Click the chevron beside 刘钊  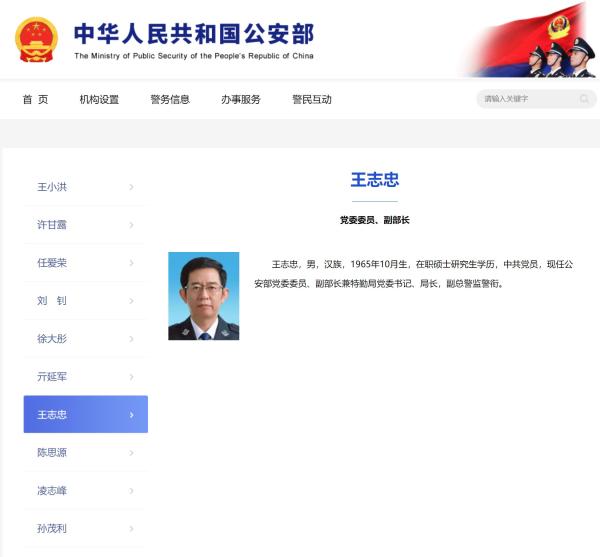coord(131,301)
